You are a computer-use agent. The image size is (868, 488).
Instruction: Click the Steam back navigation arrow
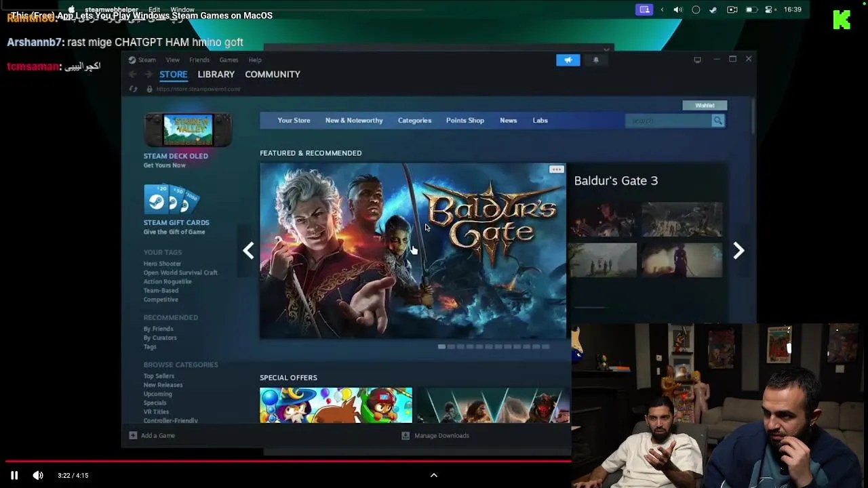[x=133, y=74]
